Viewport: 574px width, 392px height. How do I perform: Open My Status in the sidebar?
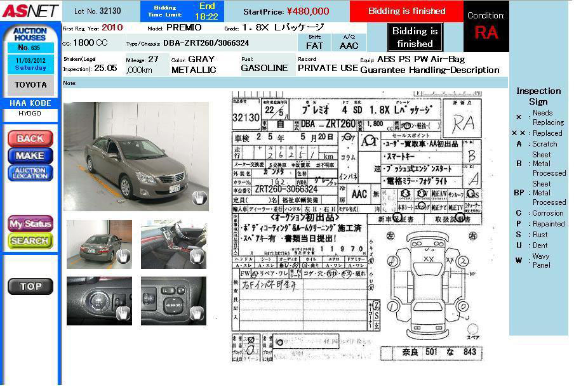30,223
